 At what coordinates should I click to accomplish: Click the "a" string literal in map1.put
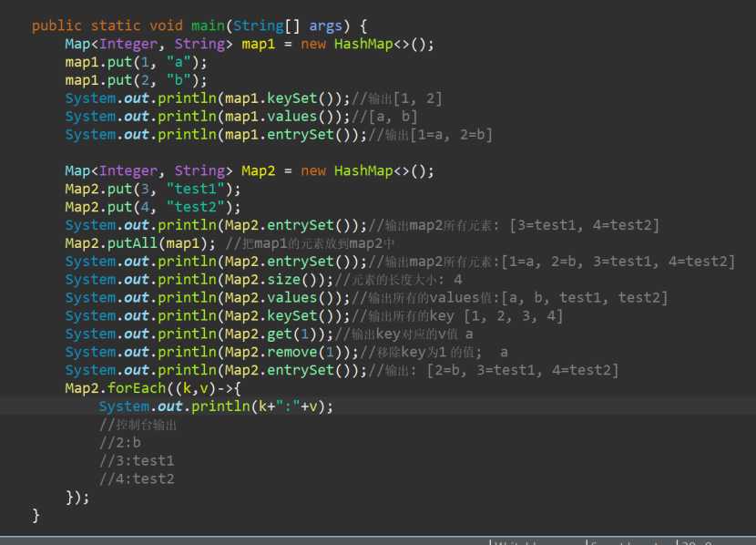pos(179,62)
